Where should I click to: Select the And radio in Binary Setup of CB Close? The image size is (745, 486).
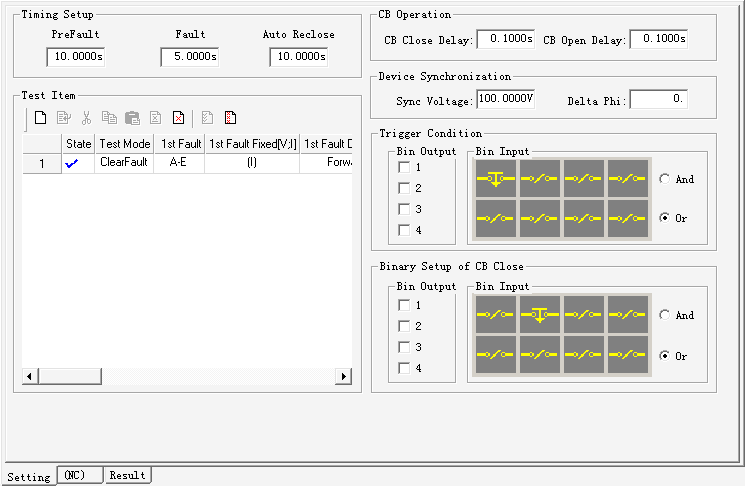click(665, 315)
